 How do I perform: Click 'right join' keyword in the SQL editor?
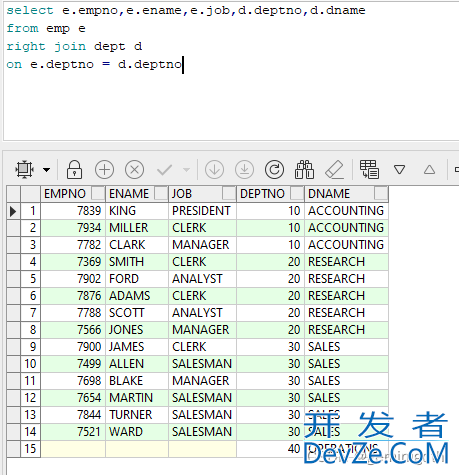(46, 46)
